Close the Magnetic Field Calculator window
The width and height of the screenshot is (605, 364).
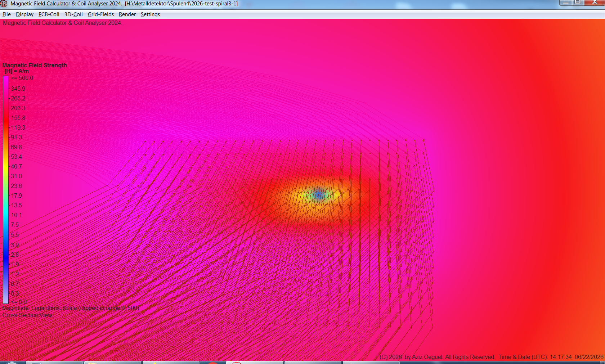pos(595,3)
